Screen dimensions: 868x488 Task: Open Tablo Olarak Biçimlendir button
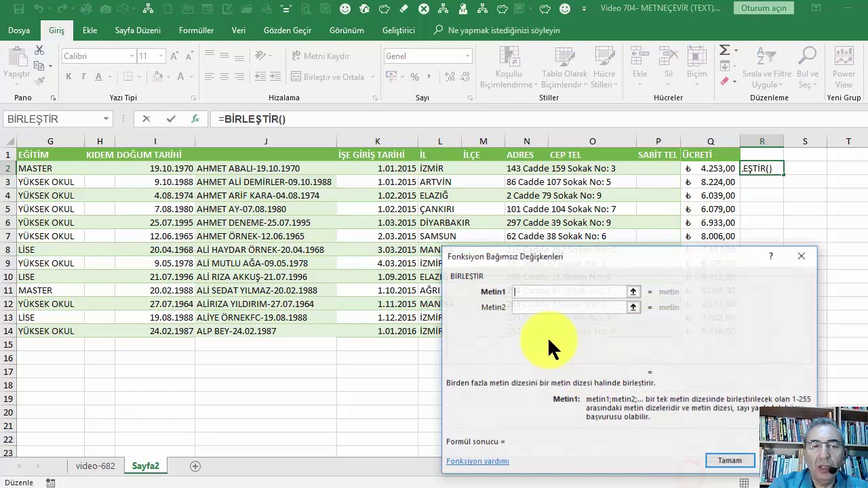pyautogui.click(x=564, y=68)
